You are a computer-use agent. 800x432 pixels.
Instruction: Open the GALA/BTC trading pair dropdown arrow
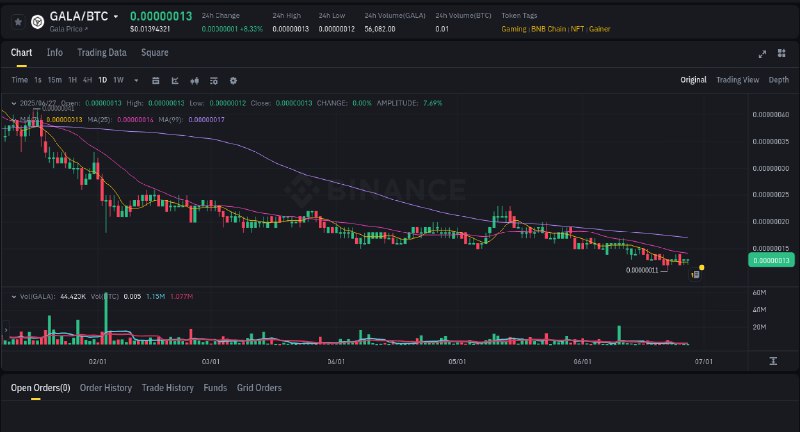coord(116,17)
